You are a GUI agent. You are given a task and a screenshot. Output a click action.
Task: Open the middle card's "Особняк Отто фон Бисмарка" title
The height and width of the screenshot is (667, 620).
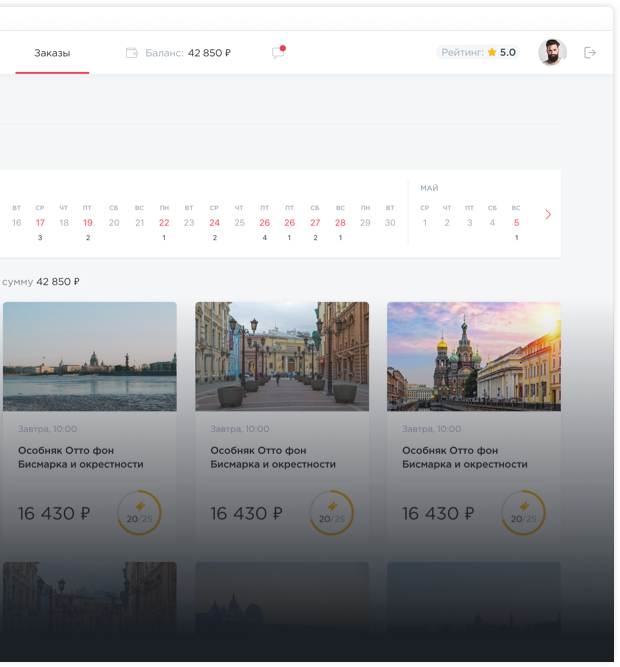coord(273,457)
